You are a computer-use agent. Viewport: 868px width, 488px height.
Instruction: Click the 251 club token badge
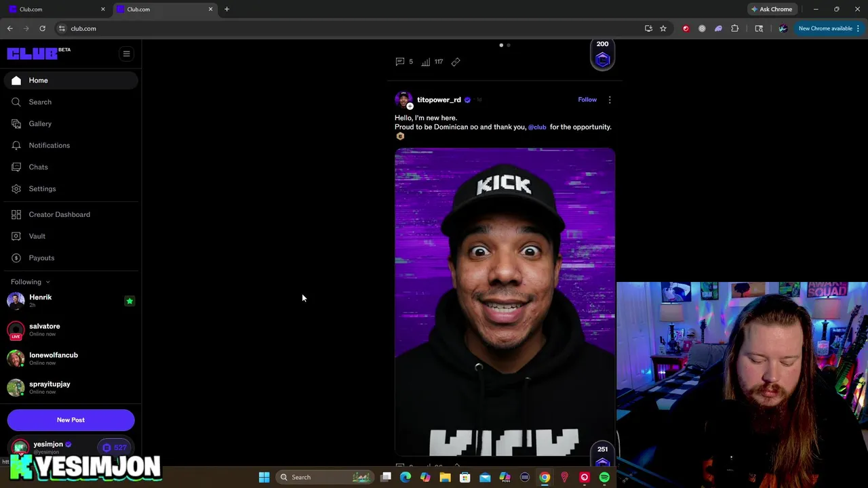pyautogui.click(x=602, y=455)
